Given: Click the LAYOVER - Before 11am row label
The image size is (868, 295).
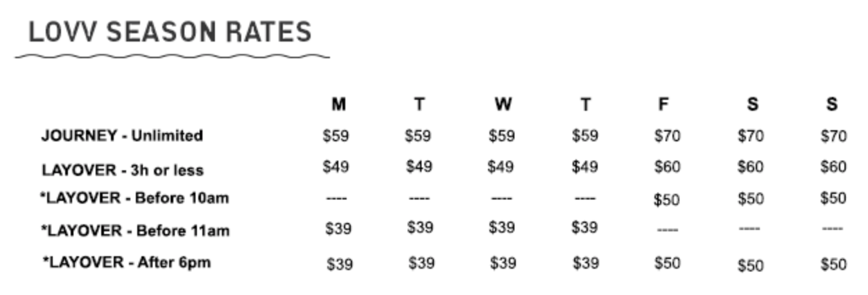Looking at the screenshot, I should (134, 231).
